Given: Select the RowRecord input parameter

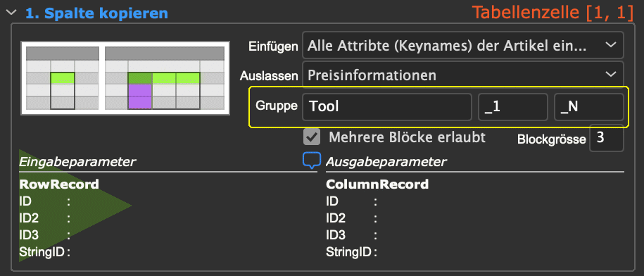Looking at the screenshot, I should [x=59, y=184].
